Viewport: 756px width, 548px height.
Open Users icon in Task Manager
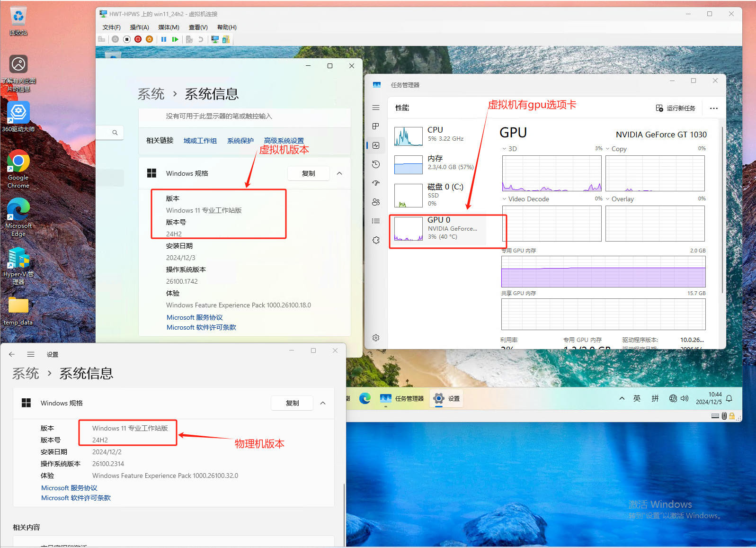376,202
